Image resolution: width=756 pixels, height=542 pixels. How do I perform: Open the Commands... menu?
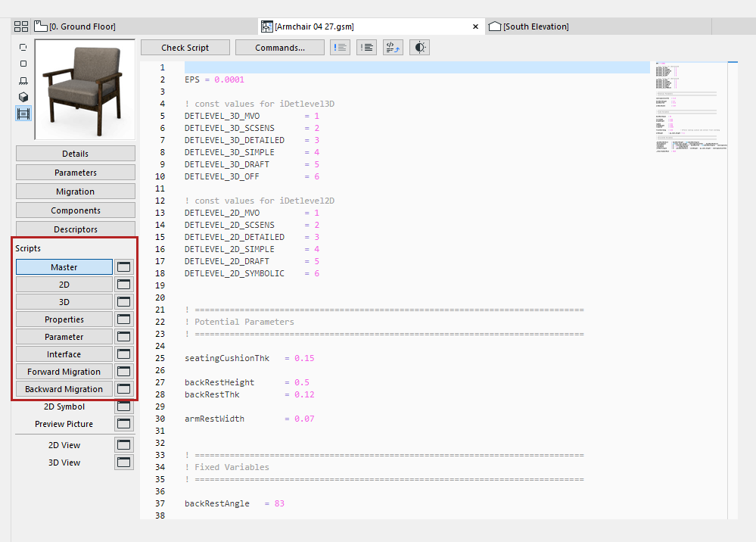[x=279, y=47]
